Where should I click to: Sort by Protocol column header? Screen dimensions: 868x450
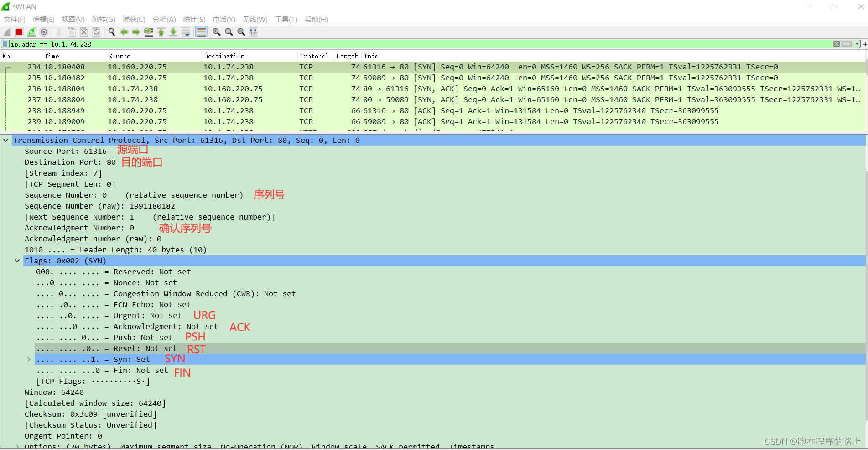tap(315, 56)
